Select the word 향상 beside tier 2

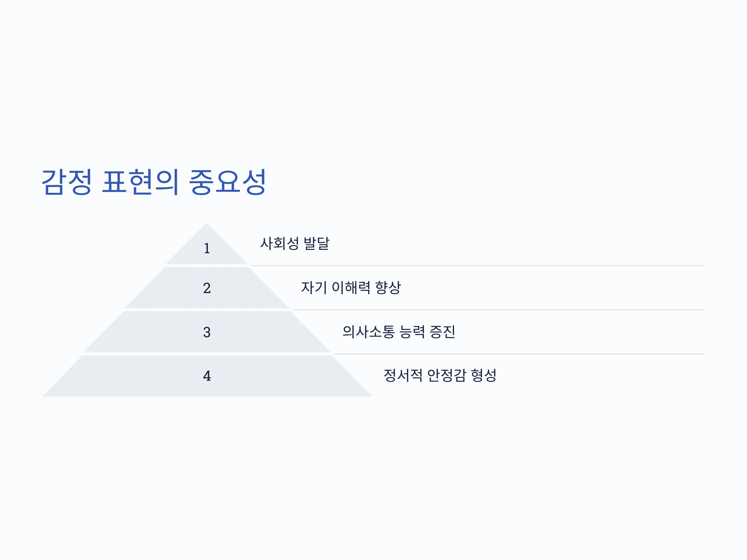(x=388, y=287)
